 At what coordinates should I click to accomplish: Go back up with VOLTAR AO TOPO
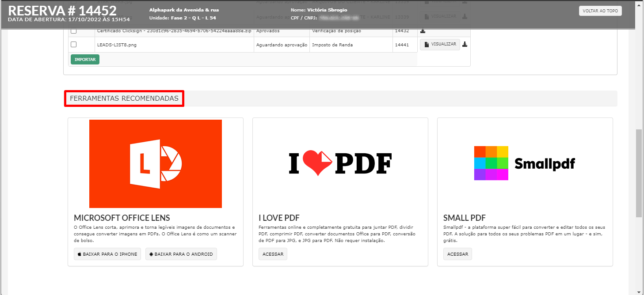(600, 11)
